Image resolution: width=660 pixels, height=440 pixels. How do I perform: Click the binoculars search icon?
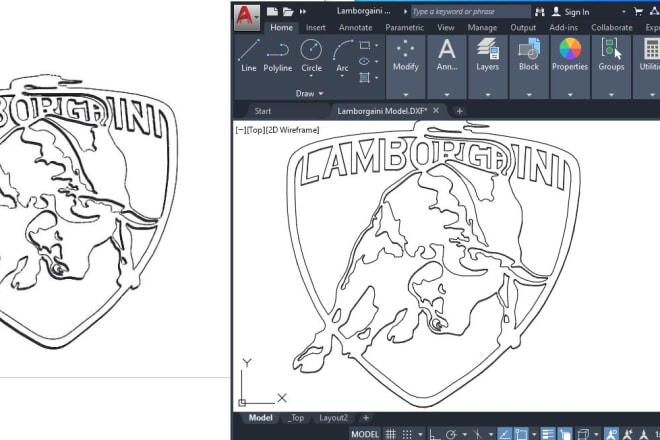540,12
